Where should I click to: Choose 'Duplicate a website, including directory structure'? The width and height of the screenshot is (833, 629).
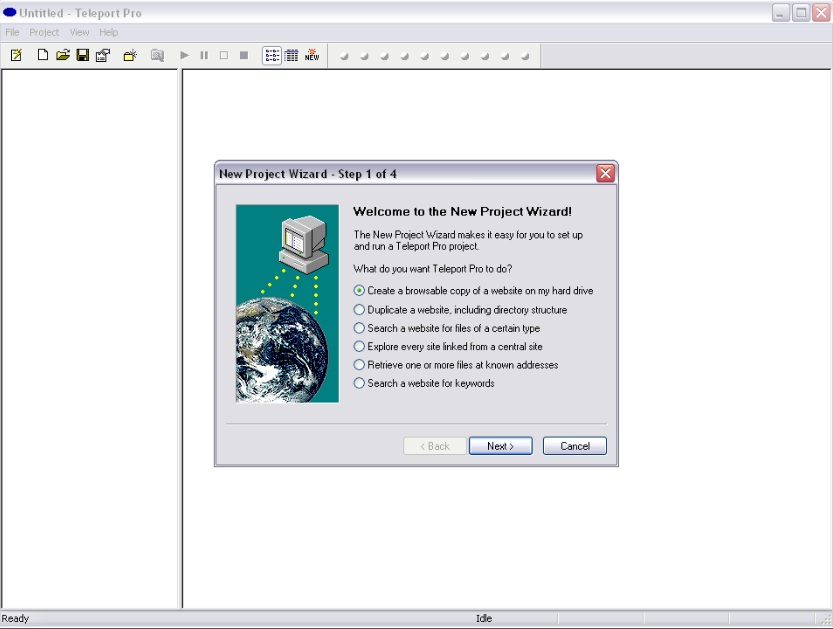click(461, 310)
